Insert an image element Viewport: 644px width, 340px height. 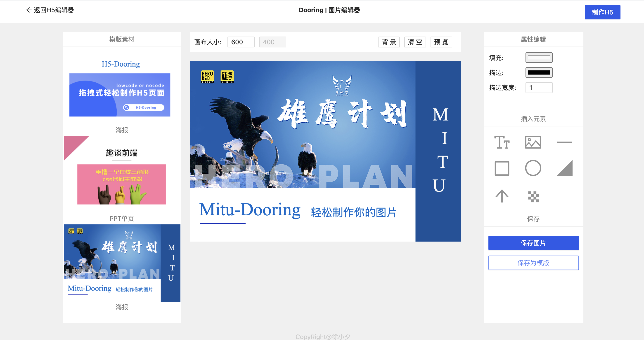tap(533, 142)
